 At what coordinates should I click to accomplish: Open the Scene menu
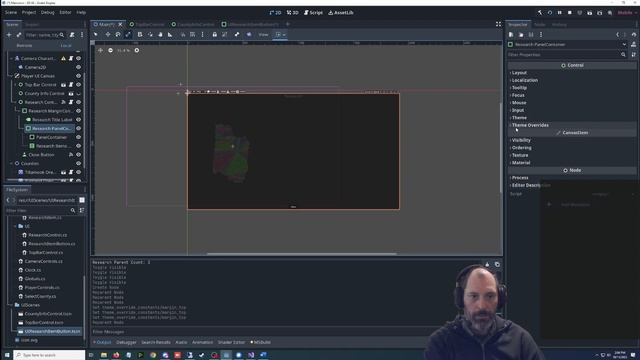pos(11,13)
